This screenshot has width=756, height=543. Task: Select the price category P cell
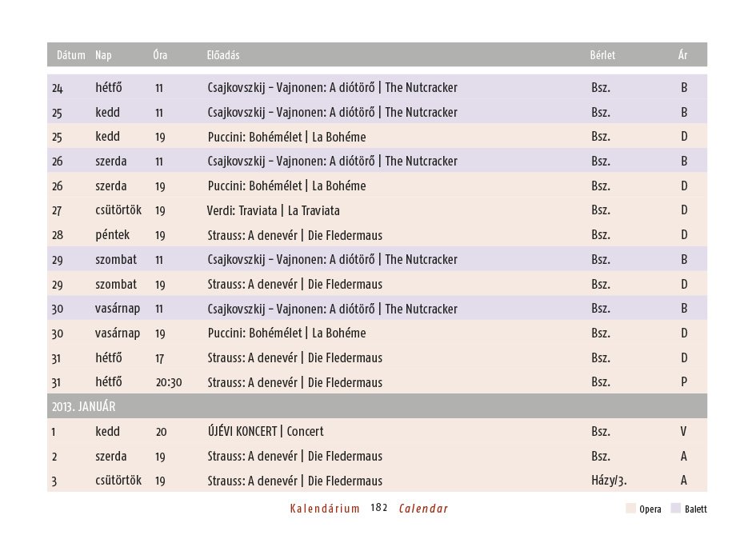tap(684, 382)
